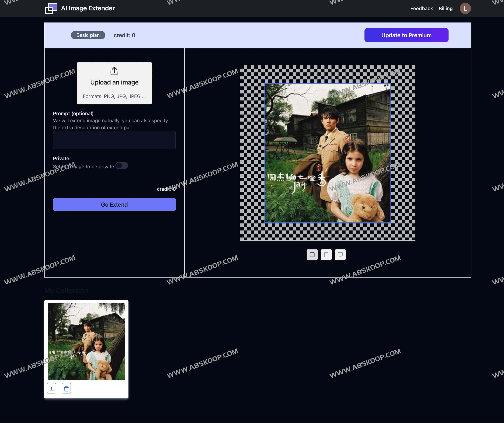Open the Billing page from the top bar
504x423 pixels.
tap(446, 8)
